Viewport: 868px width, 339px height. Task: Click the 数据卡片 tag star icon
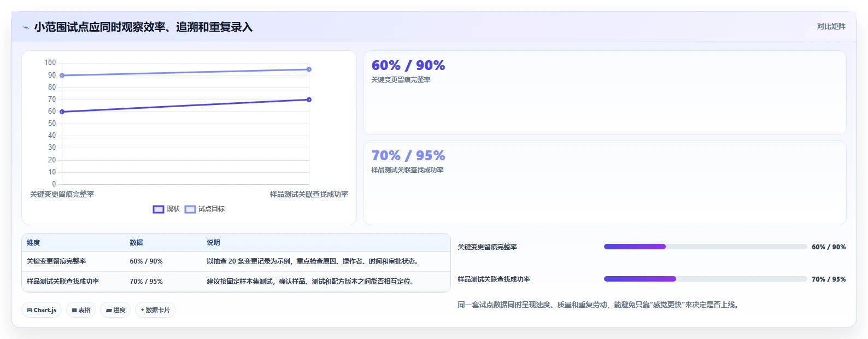coord(143,310)
